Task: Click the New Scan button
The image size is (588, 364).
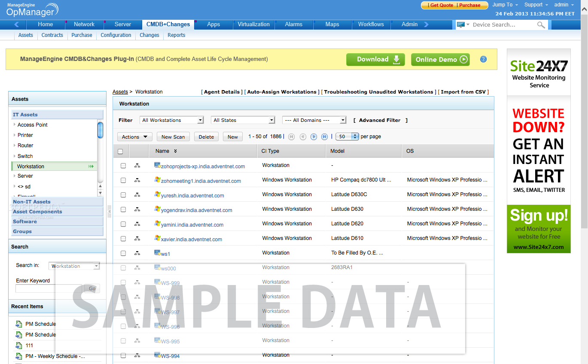Action: click(173, 137)
